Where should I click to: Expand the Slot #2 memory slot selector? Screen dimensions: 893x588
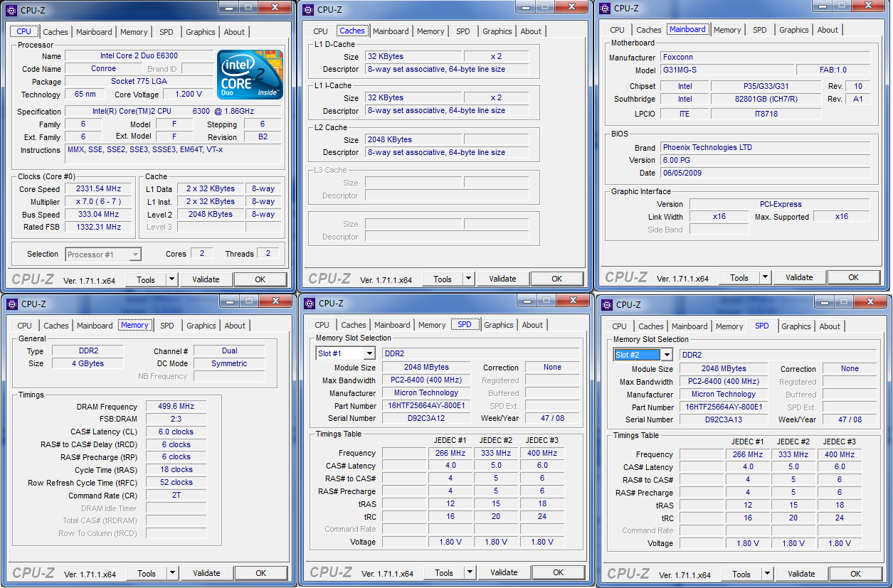tap(666, 355)
